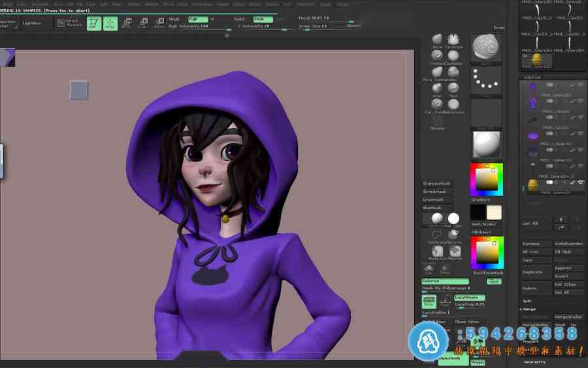
Task: Click the Rotate transform tool icon
Action: pyautogui.click(x=159, y=24)
